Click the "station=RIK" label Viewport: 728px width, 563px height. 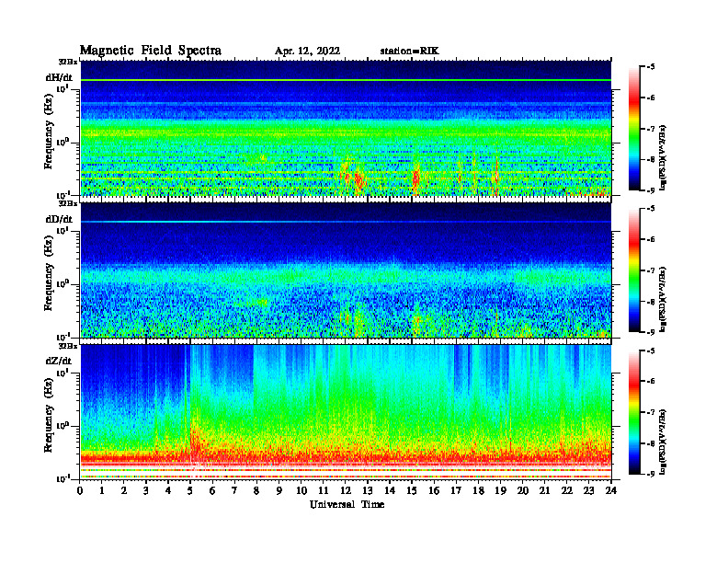click(409, 52)
